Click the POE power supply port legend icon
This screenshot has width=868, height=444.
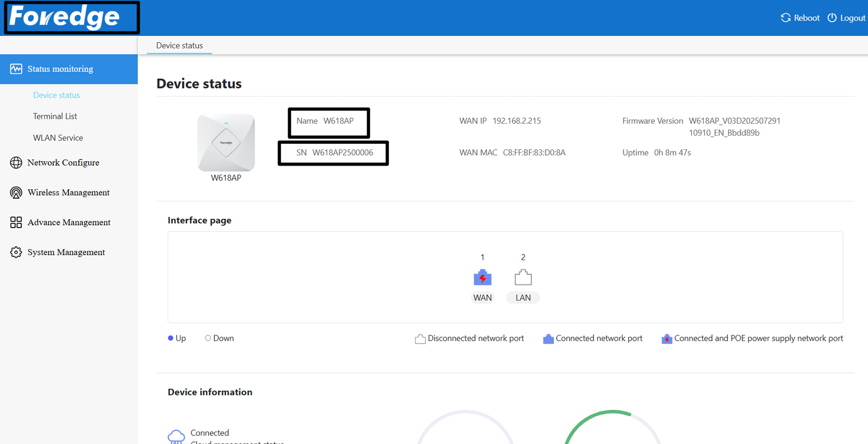(667, 339)
